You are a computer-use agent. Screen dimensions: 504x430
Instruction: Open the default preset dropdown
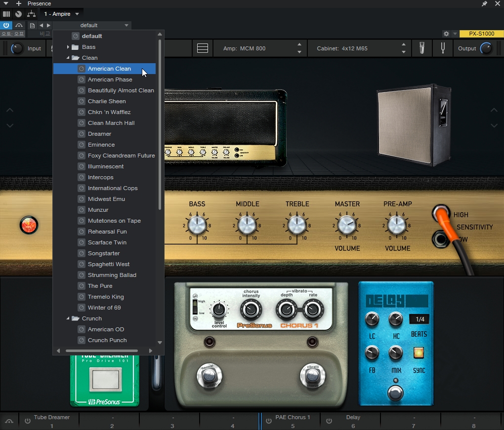(x=91, y=25)
